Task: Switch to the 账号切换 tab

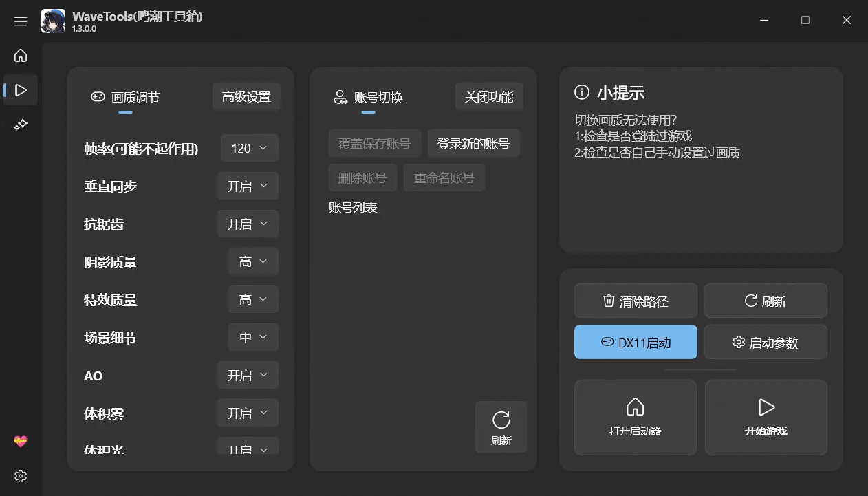Action: click(x=368, y=98)
